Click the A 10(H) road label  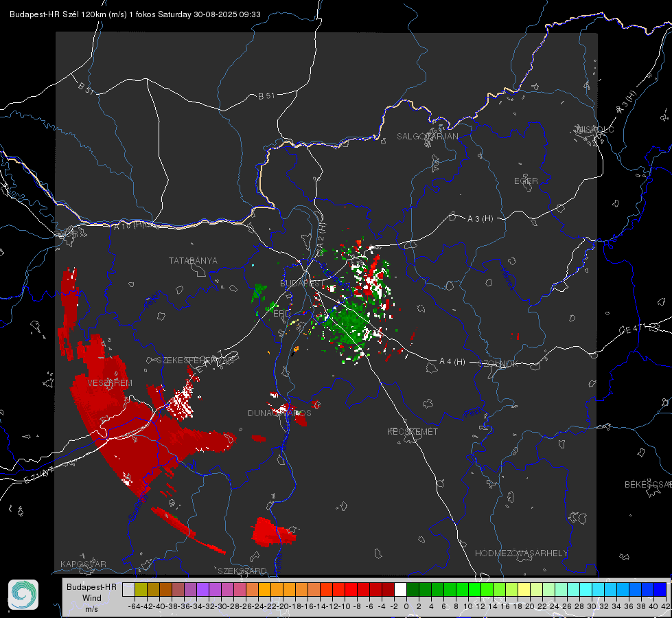[128, 225]
